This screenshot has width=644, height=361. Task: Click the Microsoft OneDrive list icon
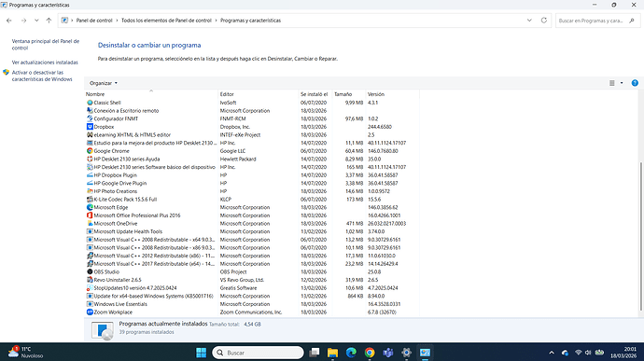pos(90,224)
